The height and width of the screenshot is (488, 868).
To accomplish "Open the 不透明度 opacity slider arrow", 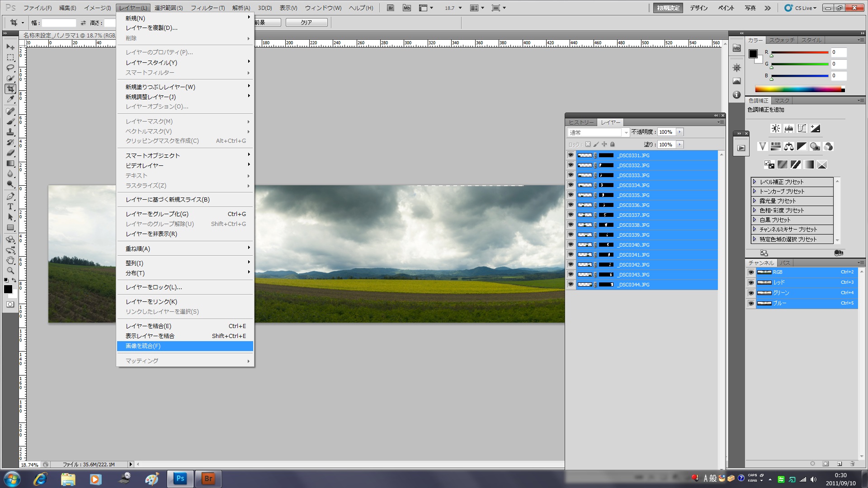I will coord(679,132).
